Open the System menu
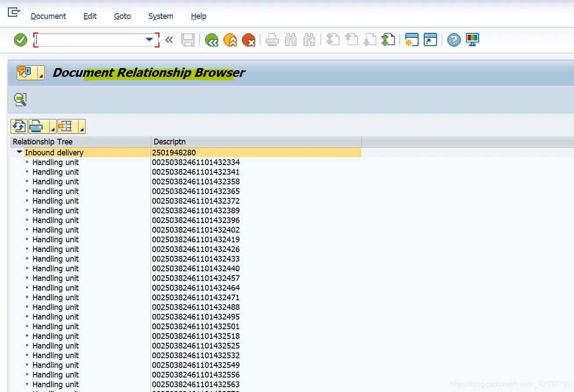The height and width of the screenshot is (392, 574). [161, 16]
